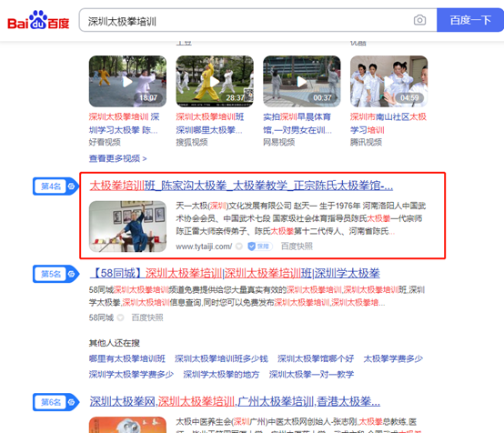
Task: Search related 太极拳学费多少
Action: [x=393, y=358]
